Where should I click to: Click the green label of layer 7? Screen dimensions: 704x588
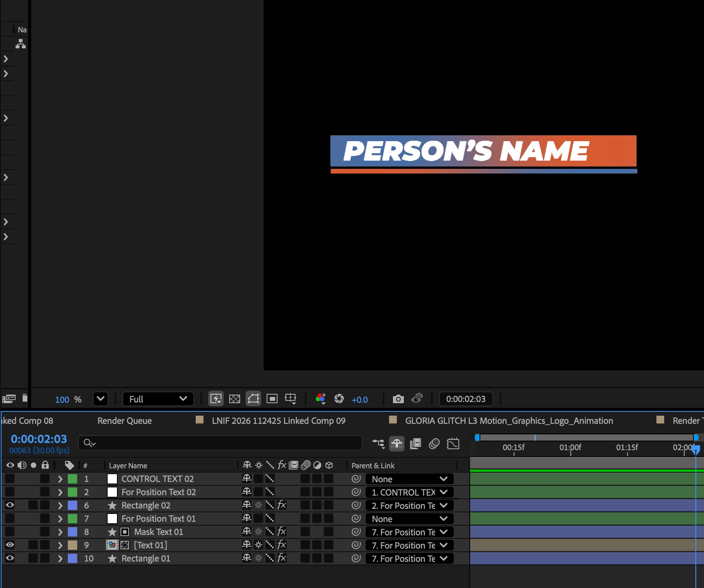[x=73, y=519]
